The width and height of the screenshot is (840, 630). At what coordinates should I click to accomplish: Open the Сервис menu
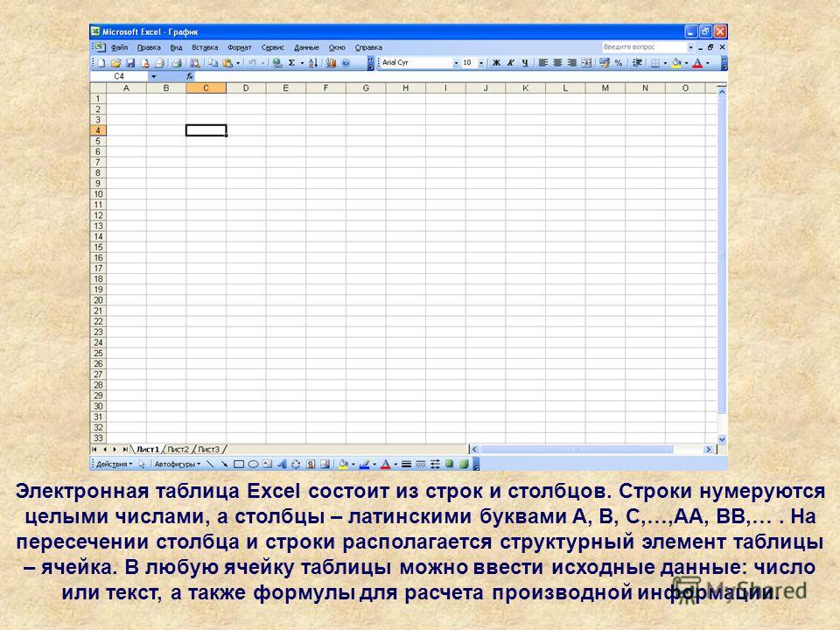[273, 47]
